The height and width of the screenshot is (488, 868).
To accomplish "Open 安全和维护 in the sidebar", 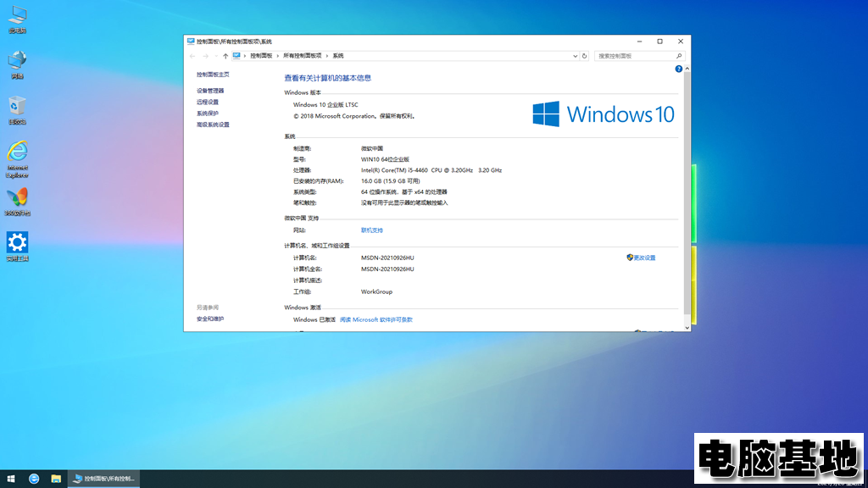I will (x=210, y=319).
